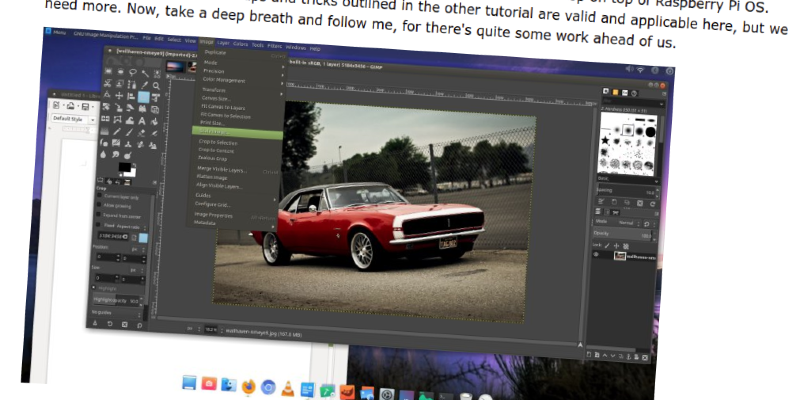Launch VLC from the dock
The image size is (800, 400).
point(288,386)
